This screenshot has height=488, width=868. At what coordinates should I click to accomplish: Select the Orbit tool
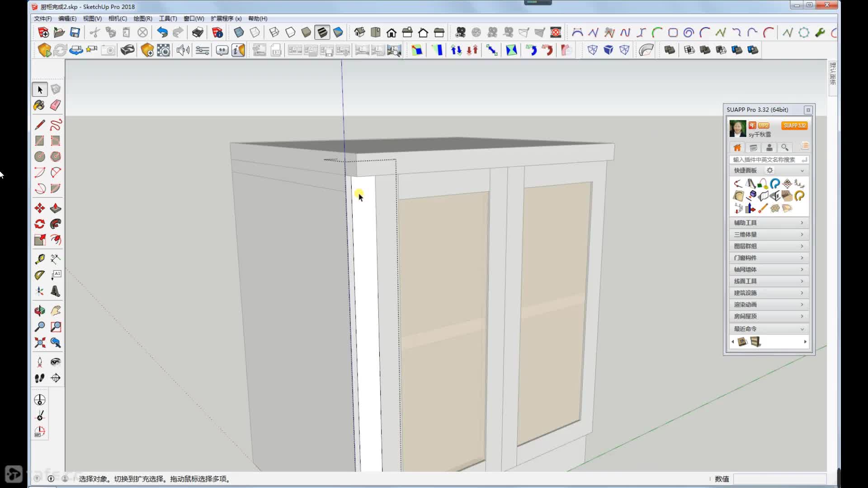pos(40,310)
